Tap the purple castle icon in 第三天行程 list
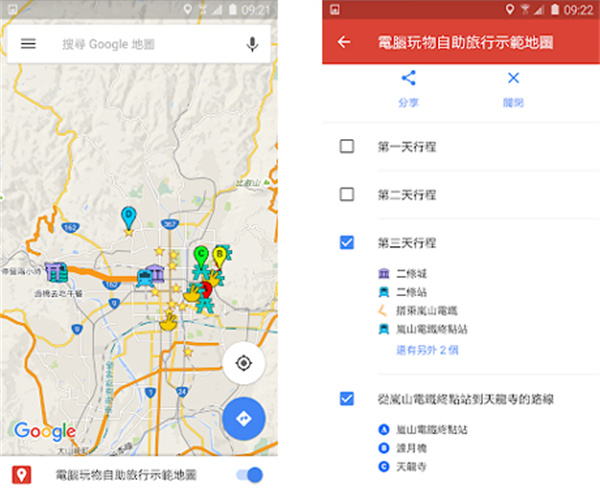 [x=384, y=274]
